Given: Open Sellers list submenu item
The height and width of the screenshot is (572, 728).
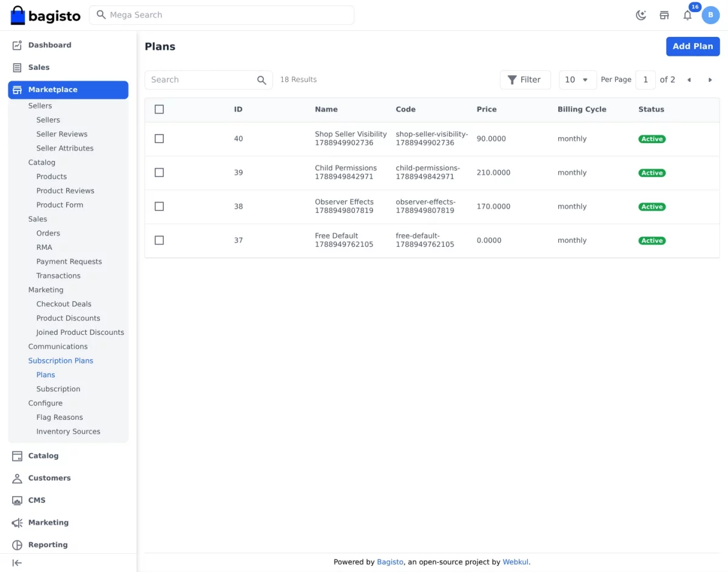Looking at the screenshot, I should tap(48, 120).
